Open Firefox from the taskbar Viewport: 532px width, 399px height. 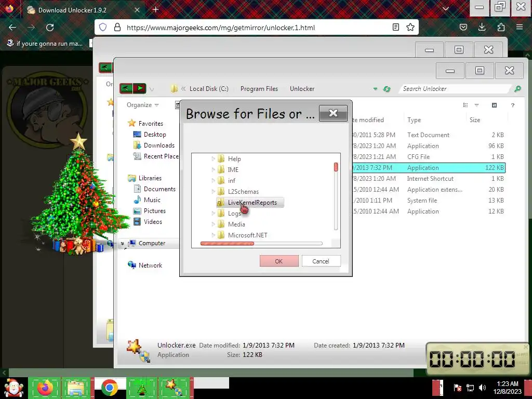pyautogui.click(x=45, y=388)
